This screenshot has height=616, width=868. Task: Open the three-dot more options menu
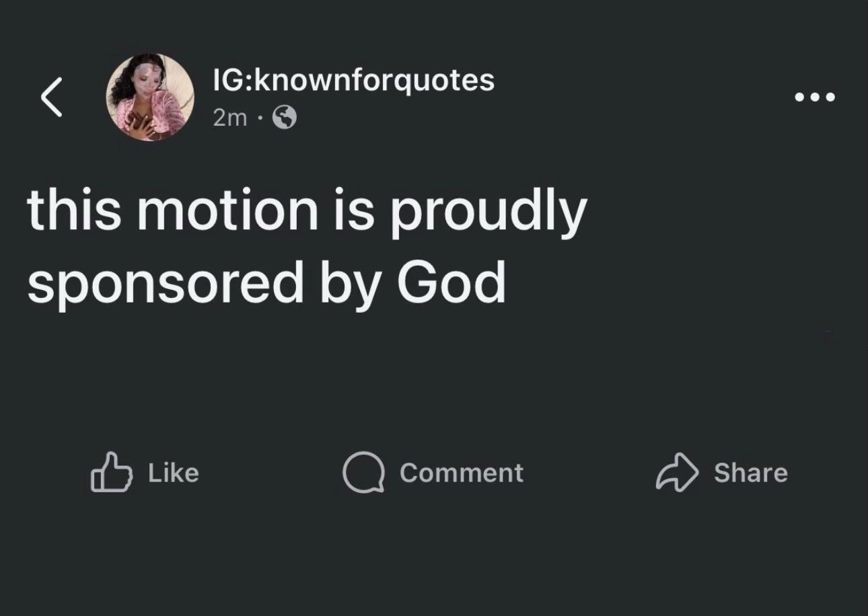pyautogui.click(x=815, y=98)
